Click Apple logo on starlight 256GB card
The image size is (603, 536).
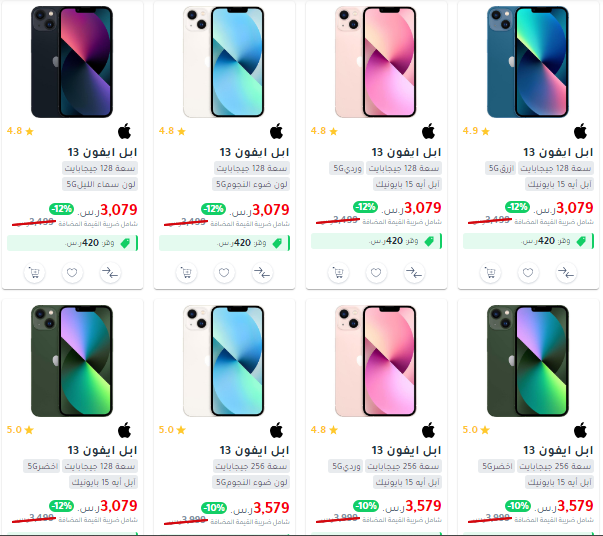tap(277, 430)
